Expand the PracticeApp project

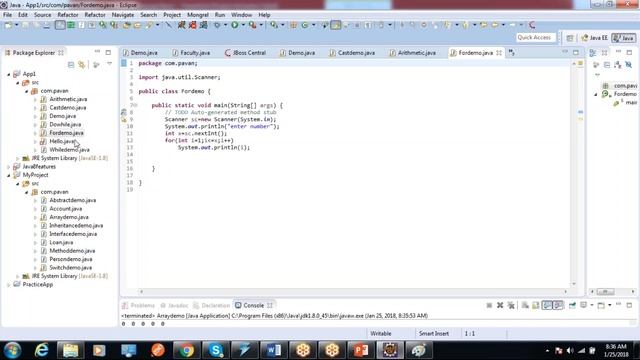pyautogui.click(x=9, y=285)
